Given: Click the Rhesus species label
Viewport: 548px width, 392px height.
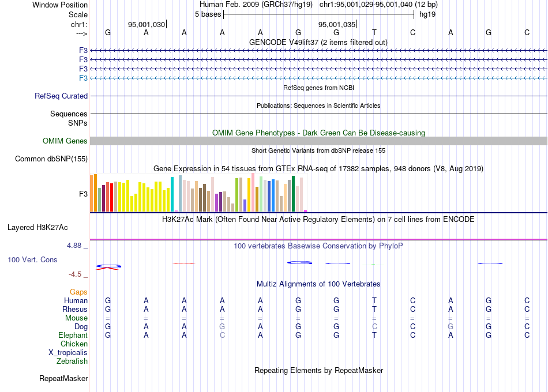Looking at the screenshot, I should click(x=75, y=309).
